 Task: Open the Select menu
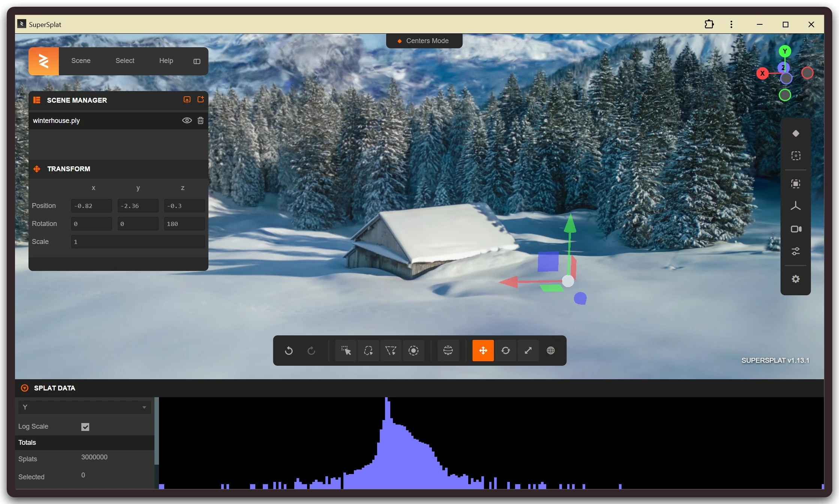[125, 61]
